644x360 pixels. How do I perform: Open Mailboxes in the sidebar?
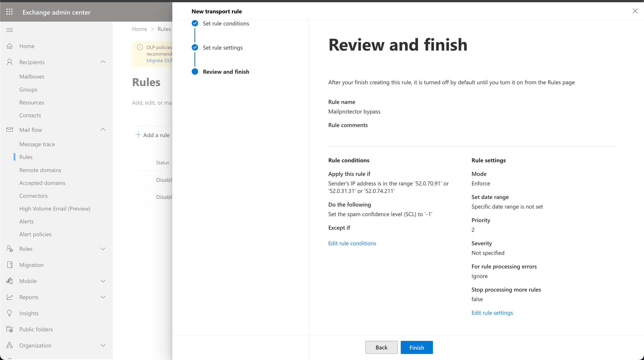point(32,76)
